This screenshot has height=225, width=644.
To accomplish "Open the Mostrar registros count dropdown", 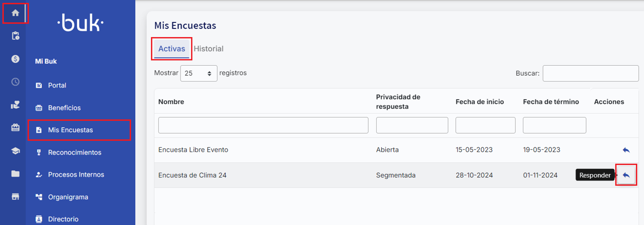I will click(199, 73).
